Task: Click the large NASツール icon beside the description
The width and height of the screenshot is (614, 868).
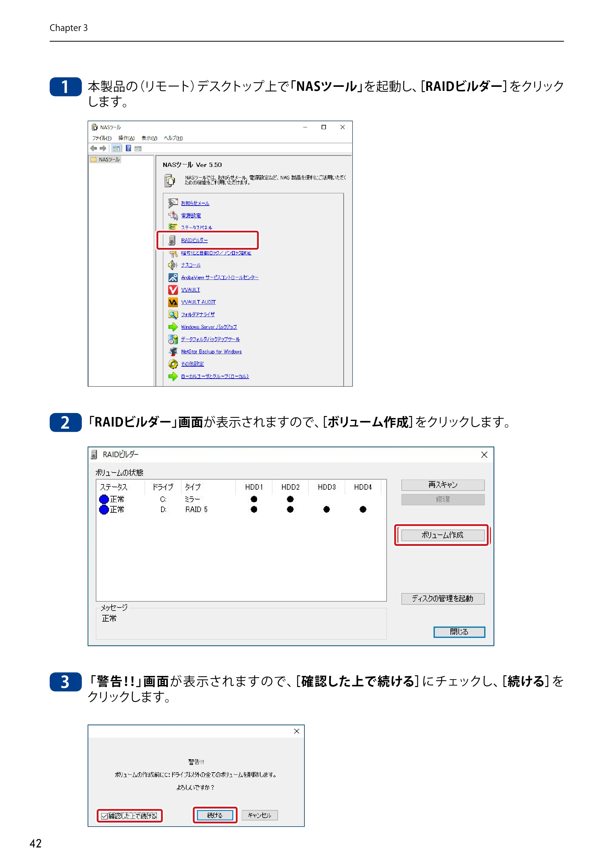Action: point(170,180)
